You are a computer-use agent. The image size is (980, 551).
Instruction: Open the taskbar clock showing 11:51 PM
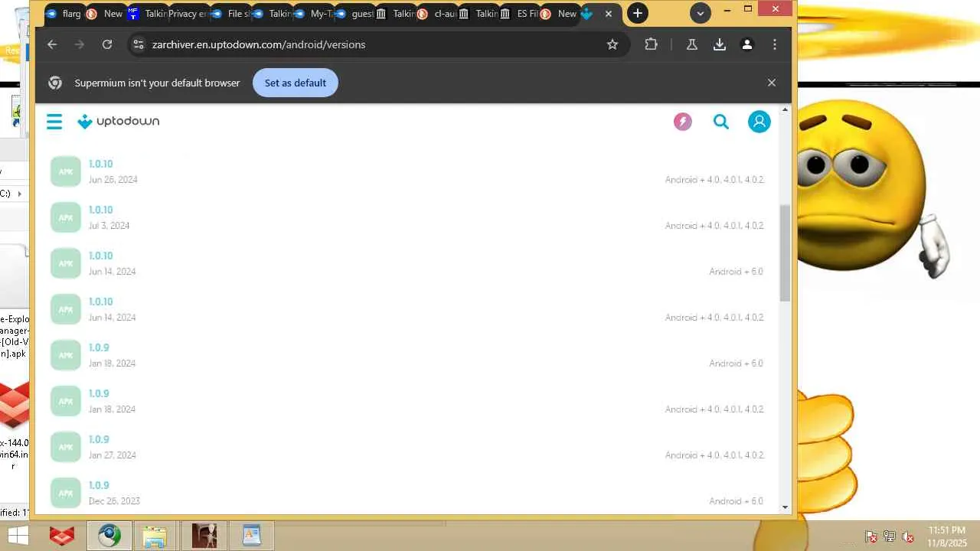tap(947, 536)
